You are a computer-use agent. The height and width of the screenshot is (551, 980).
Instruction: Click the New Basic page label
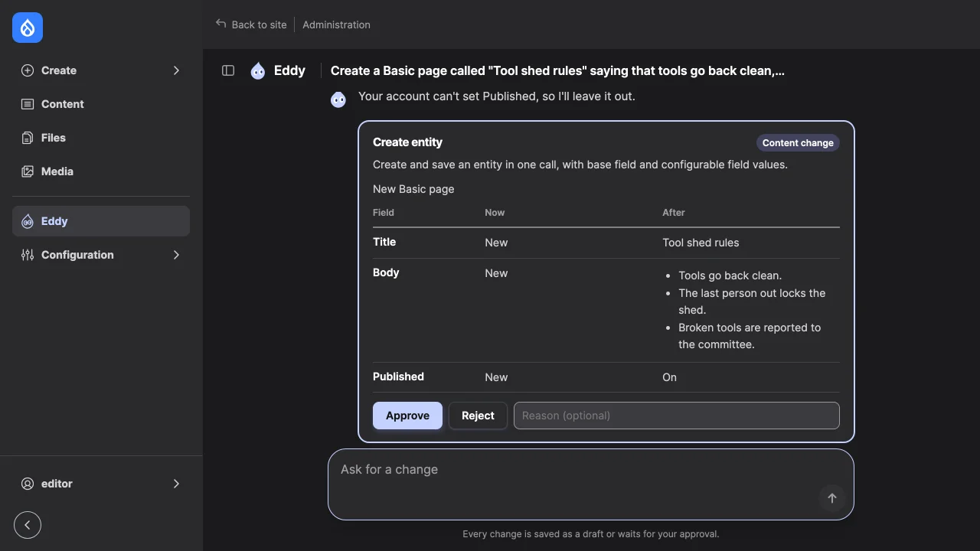(x=413, y=189)
